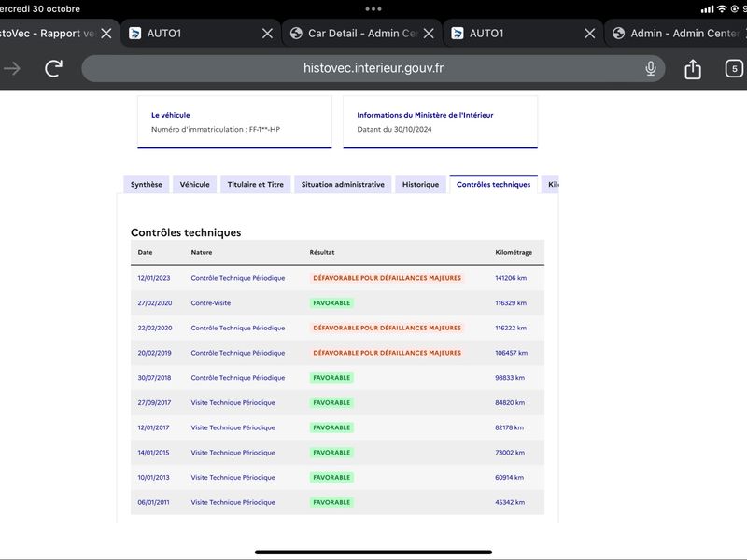Close the first AUTO1 tab
Image resolution: width=747 pixels, height=560 pixels.
268,34
